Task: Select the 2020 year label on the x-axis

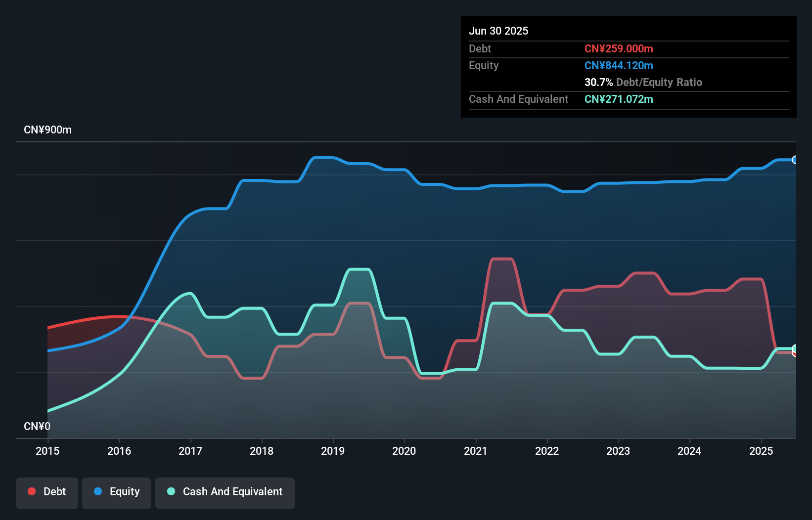Action: [x=405, y=451]
